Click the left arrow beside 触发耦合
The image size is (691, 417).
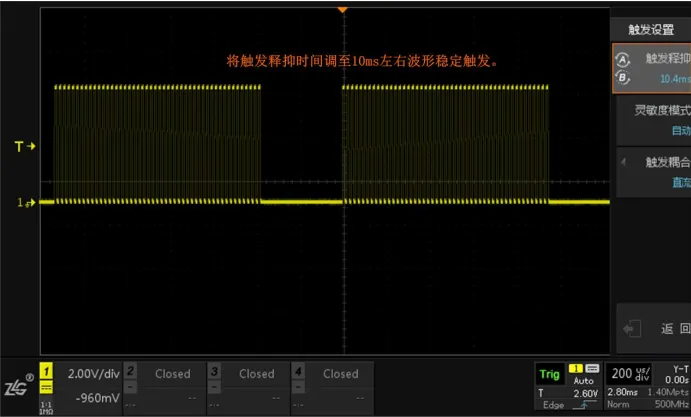624,162
